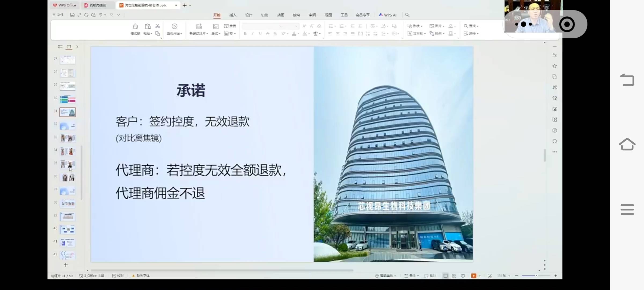This screenshot has height=290, width=644.
Task: Toggle Underline formatting
Action: 260,34
